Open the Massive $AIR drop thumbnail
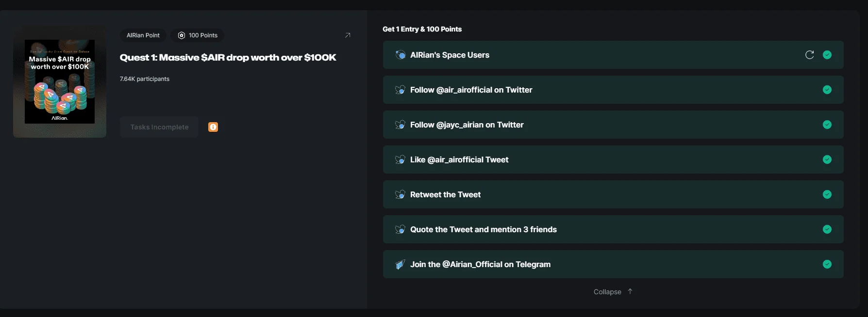Screen dimensions: 868x317 pos(60,81)
